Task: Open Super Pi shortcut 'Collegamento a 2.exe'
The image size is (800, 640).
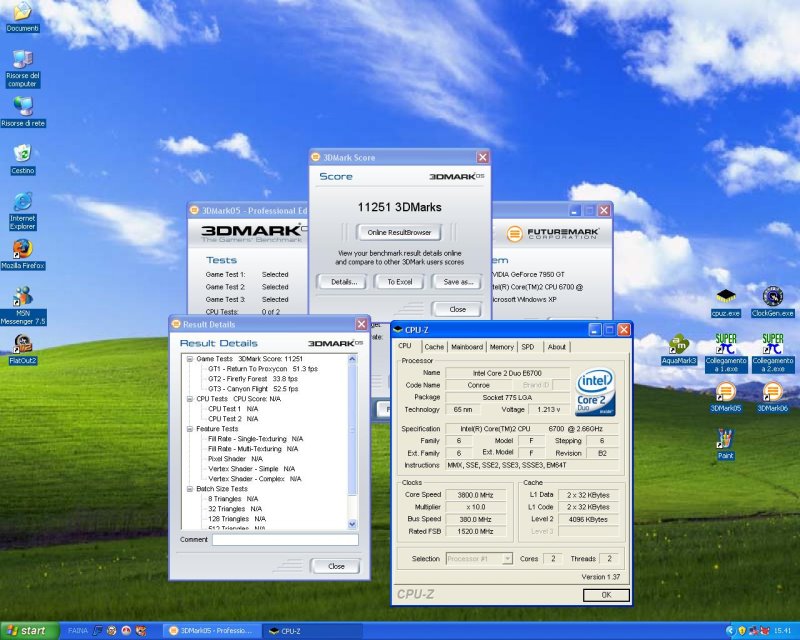Action: pos(772,353)
